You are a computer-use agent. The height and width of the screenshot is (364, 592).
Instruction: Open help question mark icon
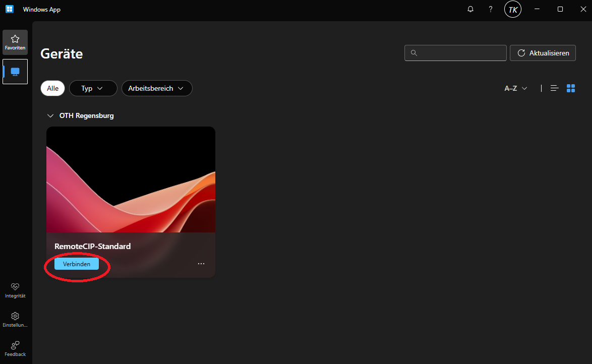tap(491, 9)
